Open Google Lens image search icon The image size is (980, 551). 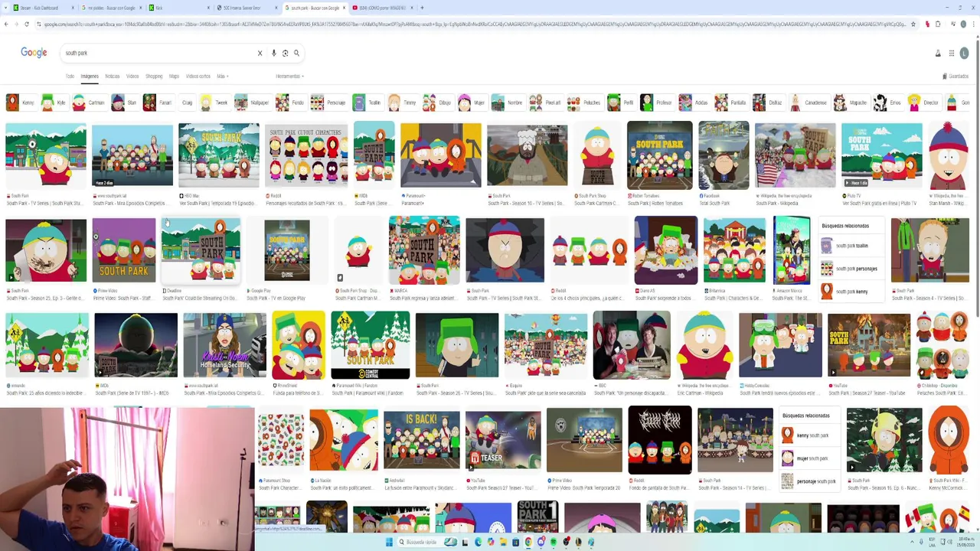point(285,53)
